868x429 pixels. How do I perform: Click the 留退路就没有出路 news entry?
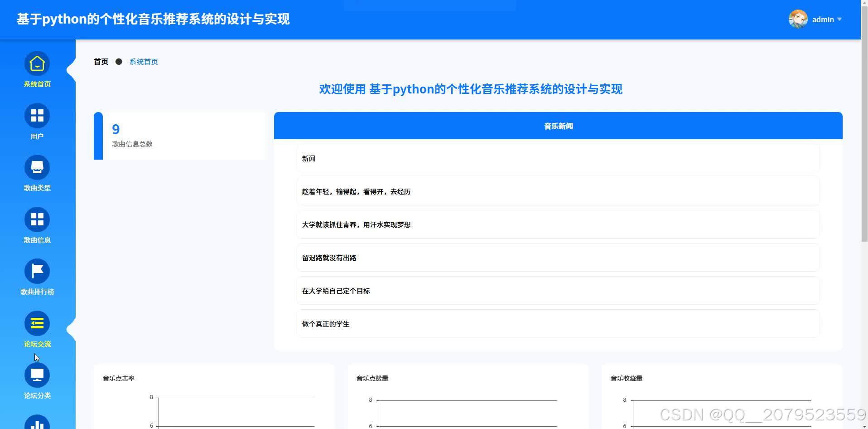click(557, 257)
